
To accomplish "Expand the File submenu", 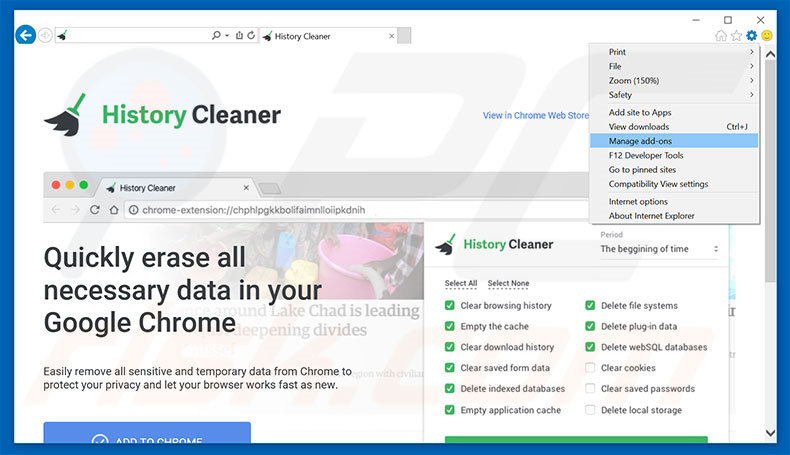I will pos(675,66).
